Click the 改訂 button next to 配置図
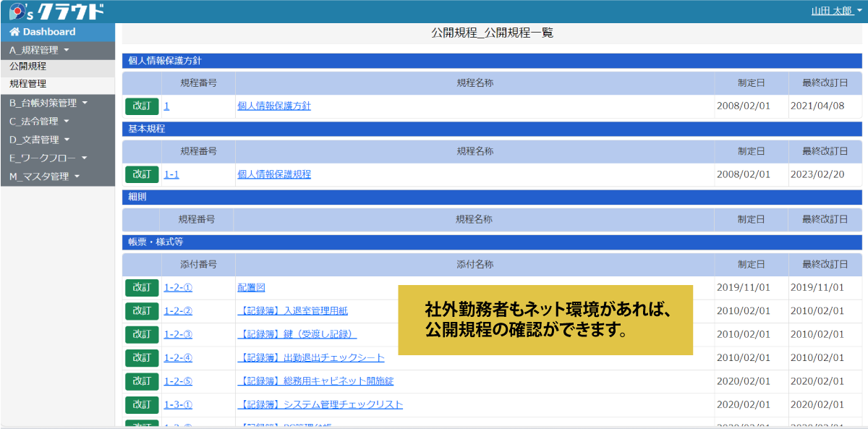The height and width of the screenshot is (429, 868). point(142,288)
